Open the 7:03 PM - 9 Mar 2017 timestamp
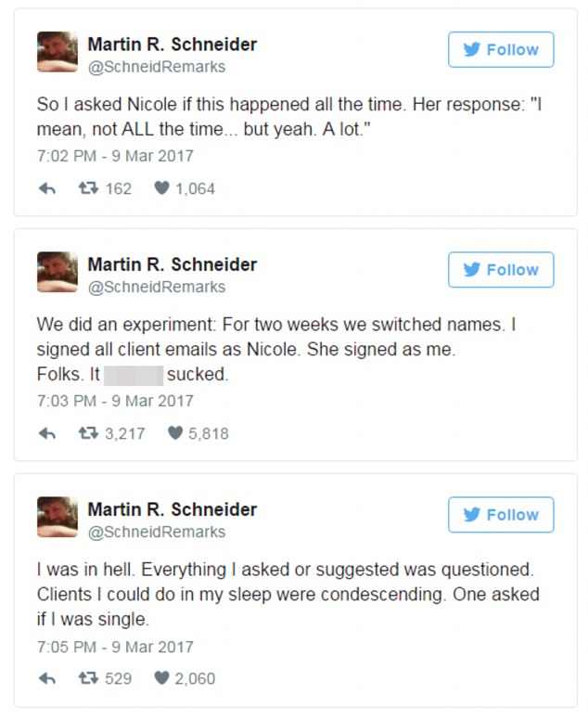Screen dimensions: 588x719 [x=115, y=401]
